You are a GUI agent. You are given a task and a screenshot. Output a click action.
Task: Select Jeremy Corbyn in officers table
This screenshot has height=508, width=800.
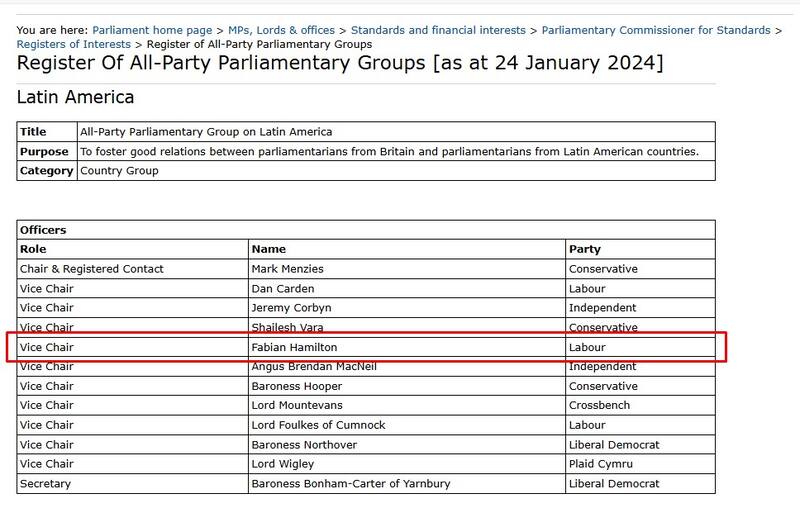[x=291, y=308]
